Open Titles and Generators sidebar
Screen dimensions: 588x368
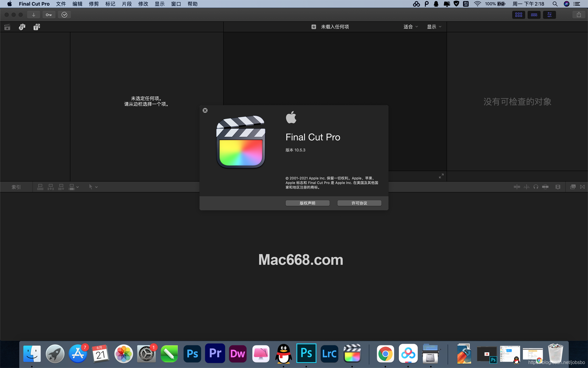(x=36, y=27)
